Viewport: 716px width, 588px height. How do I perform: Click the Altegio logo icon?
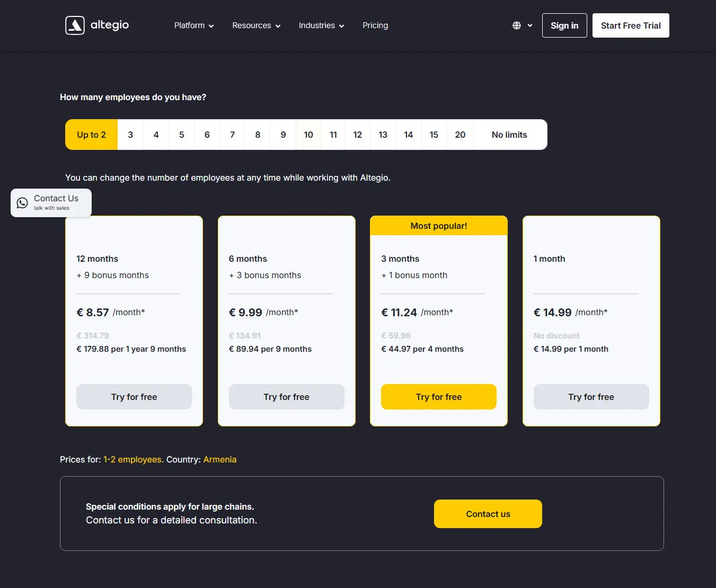pyautogui.click(x=75, y=25)
